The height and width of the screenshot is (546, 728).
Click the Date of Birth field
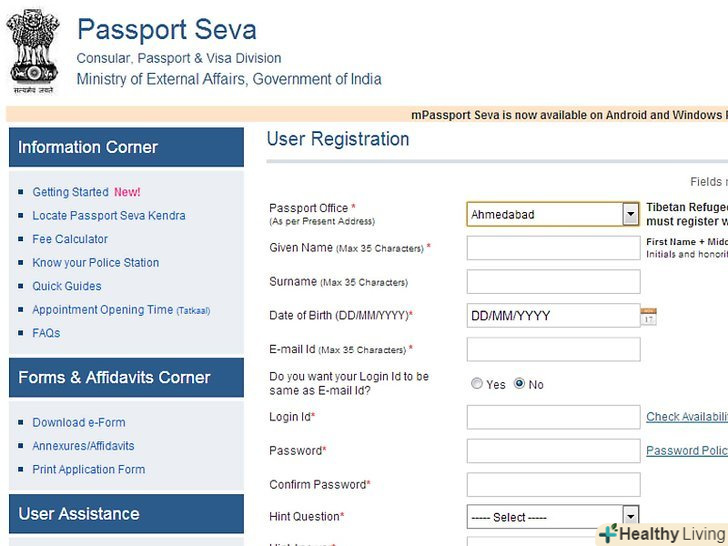coord(553,316)
